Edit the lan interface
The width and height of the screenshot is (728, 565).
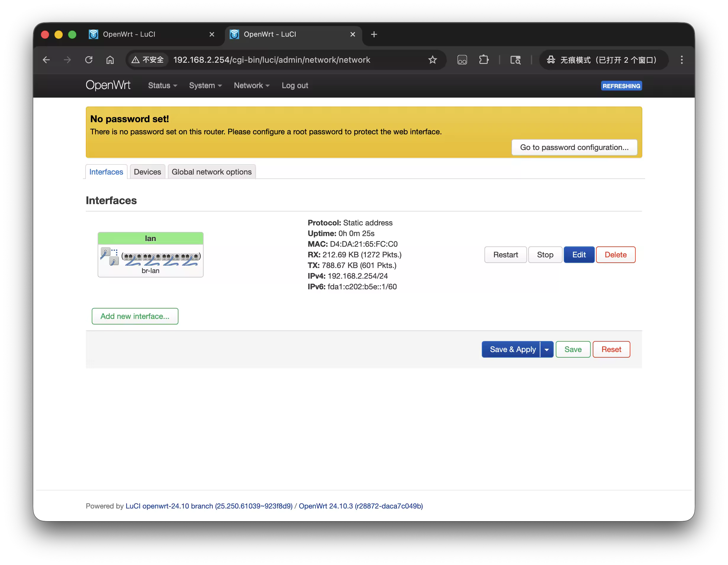point(579,255)
